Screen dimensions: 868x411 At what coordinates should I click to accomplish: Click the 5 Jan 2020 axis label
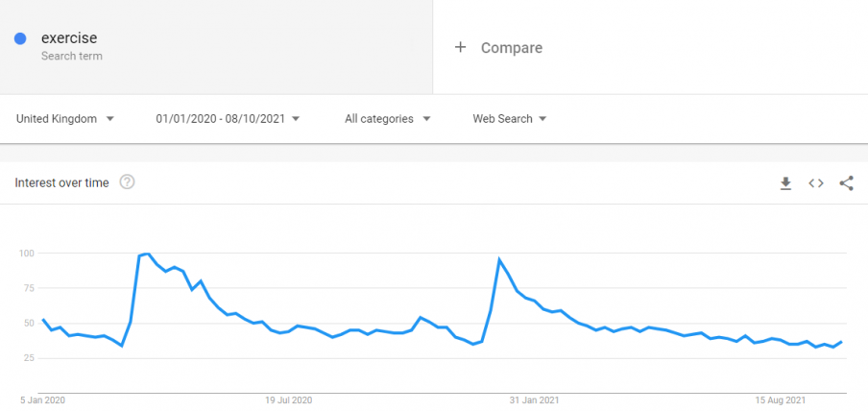42,399
